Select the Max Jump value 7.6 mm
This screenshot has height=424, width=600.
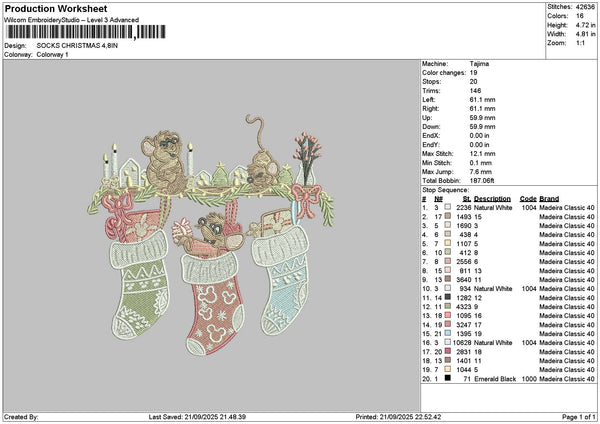click(481, 171)
